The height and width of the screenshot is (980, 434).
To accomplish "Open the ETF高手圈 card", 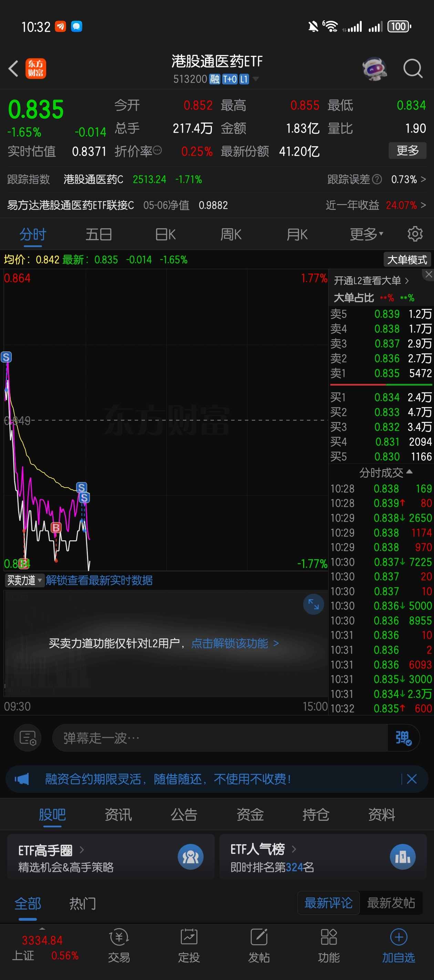I will click(x=111, y=857).
